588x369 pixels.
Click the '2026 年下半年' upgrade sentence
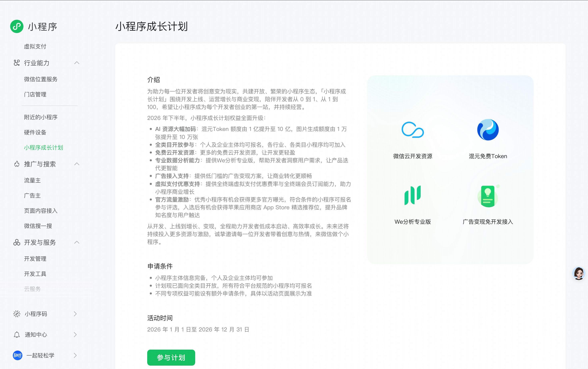point(206,118)
